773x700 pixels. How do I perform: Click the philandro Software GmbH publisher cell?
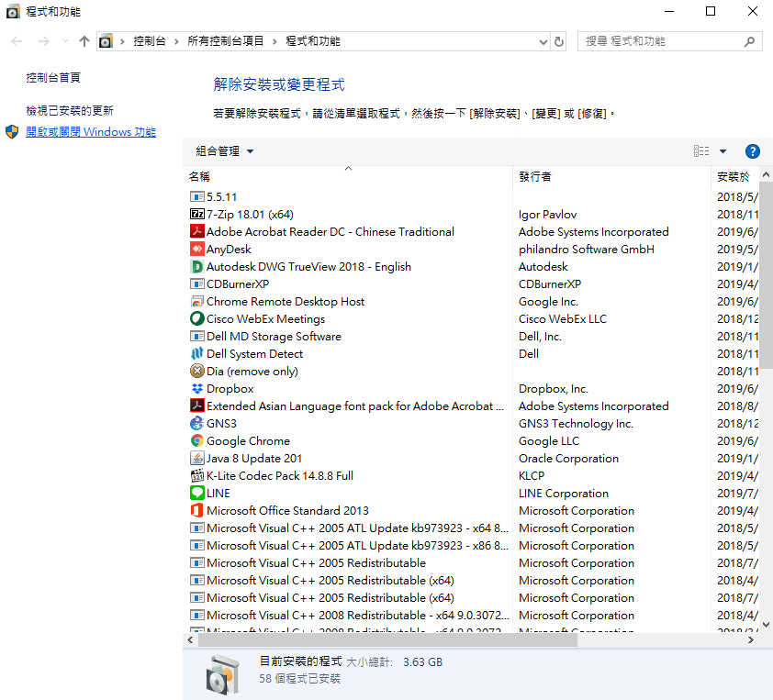tap(586, 250)
